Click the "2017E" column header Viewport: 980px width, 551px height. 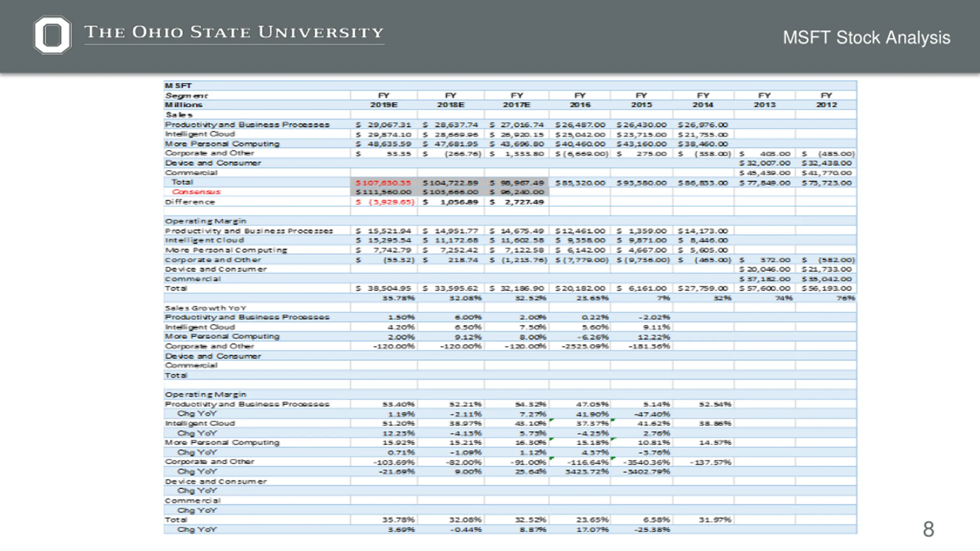tap(516, 104)
